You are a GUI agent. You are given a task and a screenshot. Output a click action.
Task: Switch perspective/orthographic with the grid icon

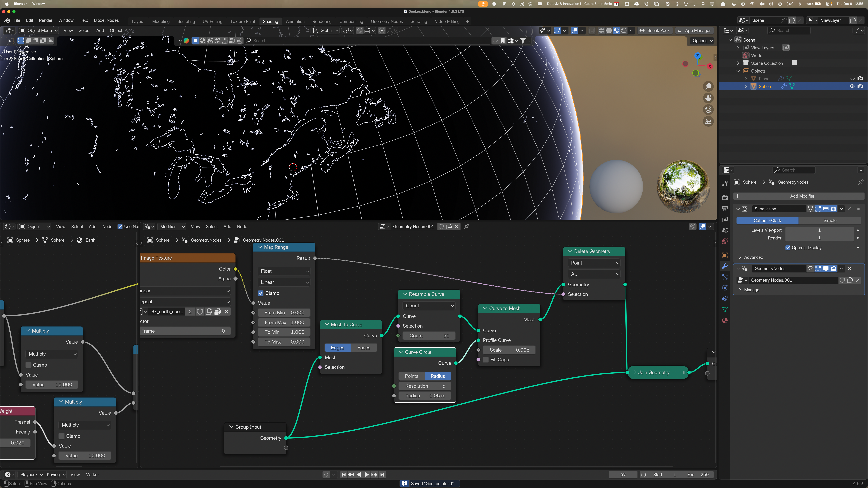point(708,121)
